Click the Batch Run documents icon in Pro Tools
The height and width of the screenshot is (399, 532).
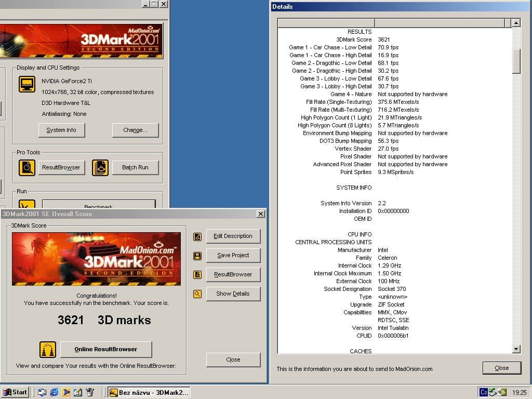pos(100,168)
